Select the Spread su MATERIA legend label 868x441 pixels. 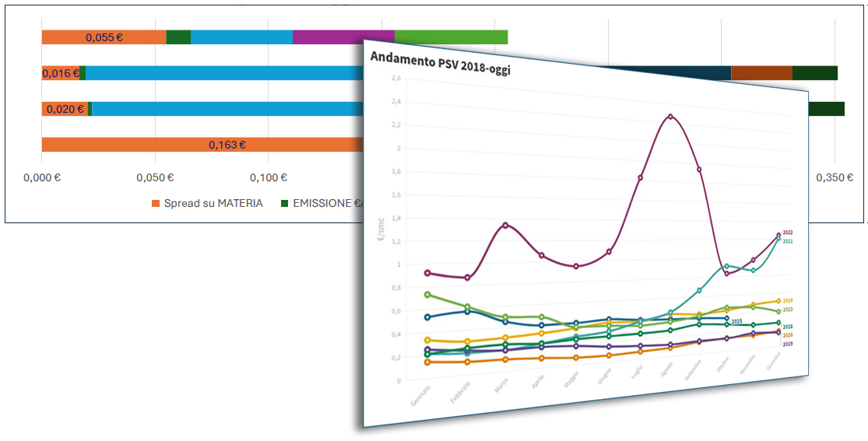tap(213, 203)
